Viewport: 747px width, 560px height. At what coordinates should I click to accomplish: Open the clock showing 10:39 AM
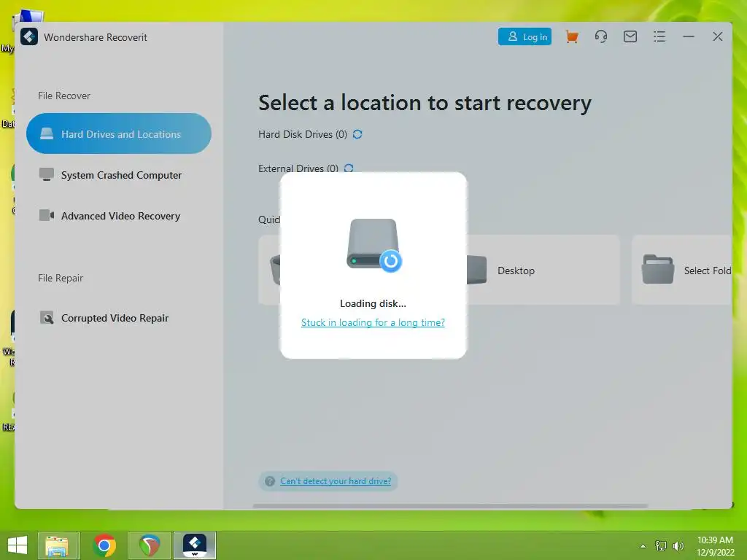[715, 546]
